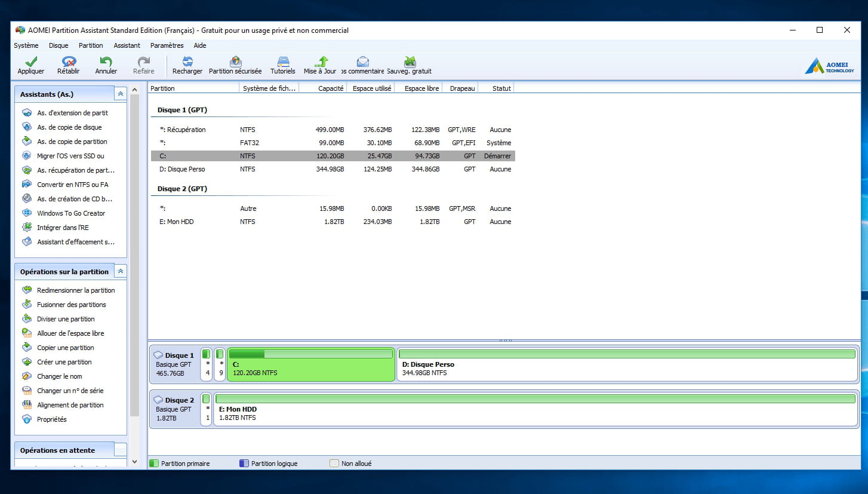
Task: Sort by Statut column header
Action: 497,88
